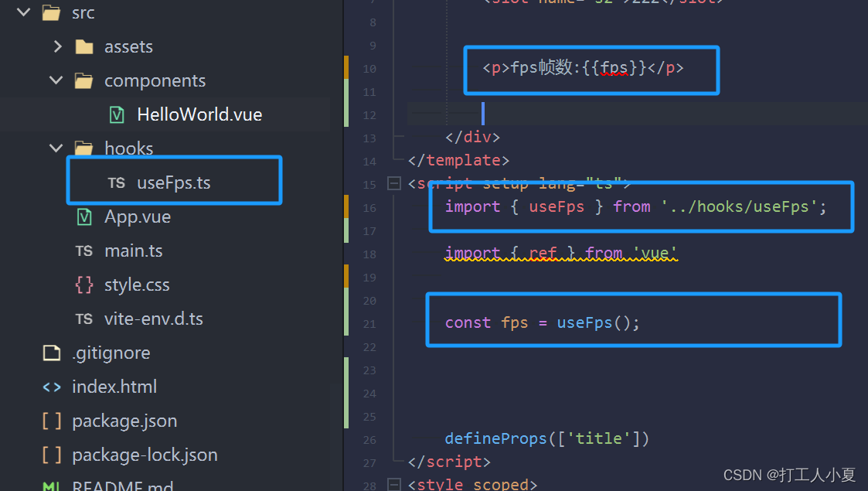868x491 pixels.
Task: Click the TS icon next to useFps.ts
Action: tap(117, 182)
